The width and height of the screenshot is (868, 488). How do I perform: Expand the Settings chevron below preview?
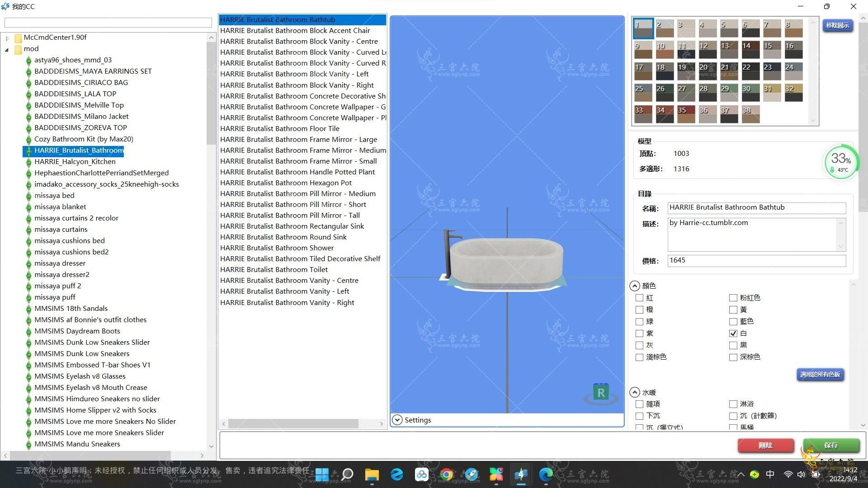point(397,420)
